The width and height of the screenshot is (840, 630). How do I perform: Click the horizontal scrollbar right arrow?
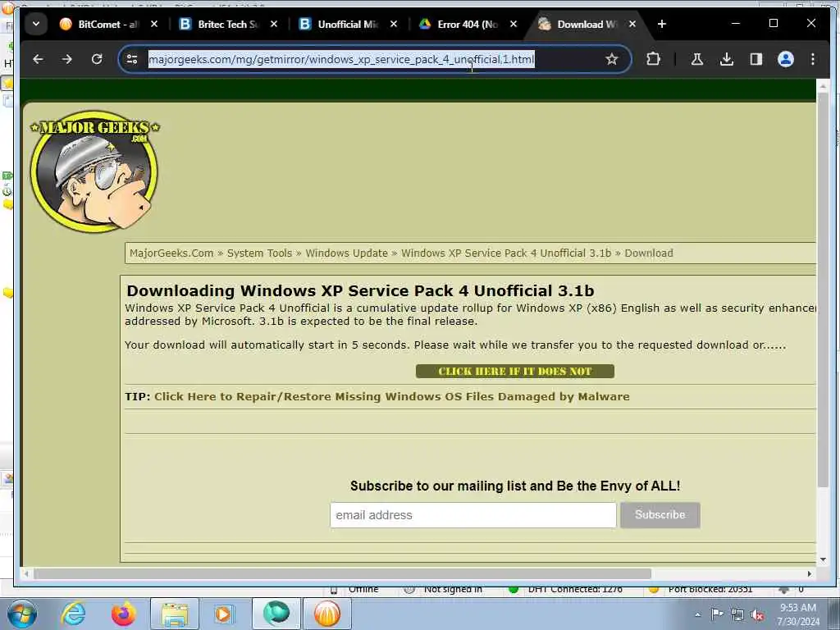810,573
